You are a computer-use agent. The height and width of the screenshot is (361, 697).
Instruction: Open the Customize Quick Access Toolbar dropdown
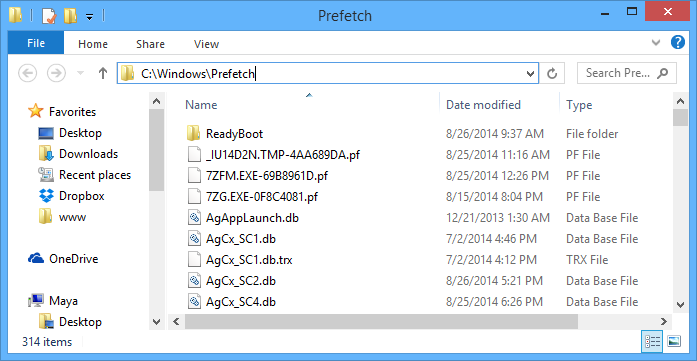point(89,17)
